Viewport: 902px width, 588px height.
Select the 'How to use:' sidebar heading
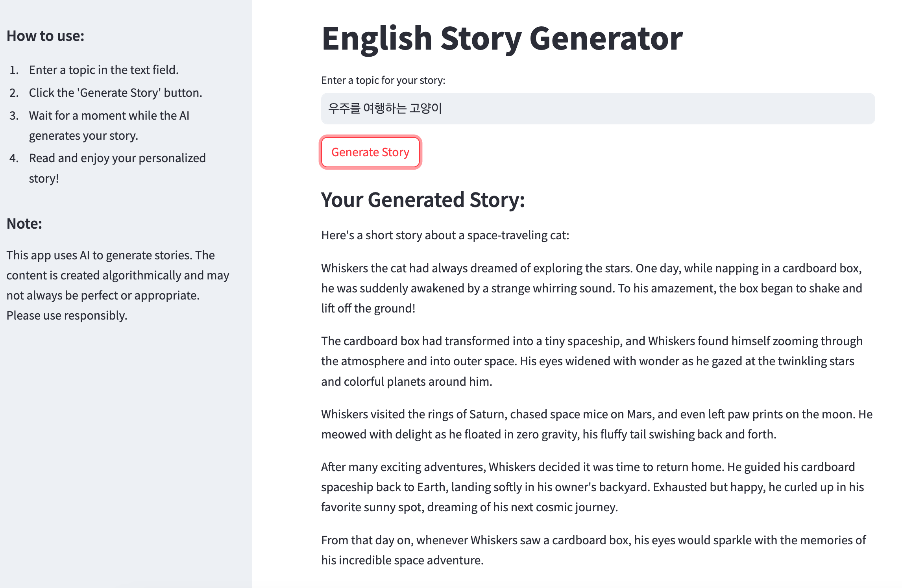pos(46,36)
